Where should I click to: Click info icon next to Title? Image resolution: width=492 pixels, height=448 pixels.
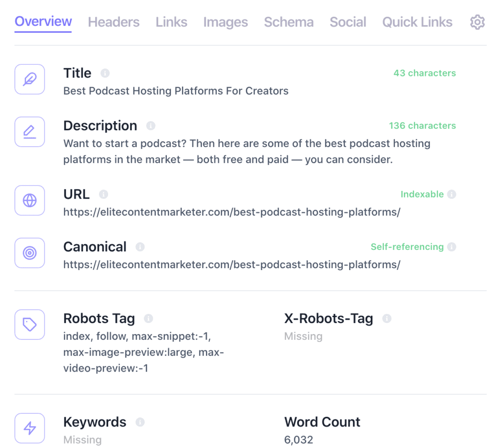pos(105,74)
